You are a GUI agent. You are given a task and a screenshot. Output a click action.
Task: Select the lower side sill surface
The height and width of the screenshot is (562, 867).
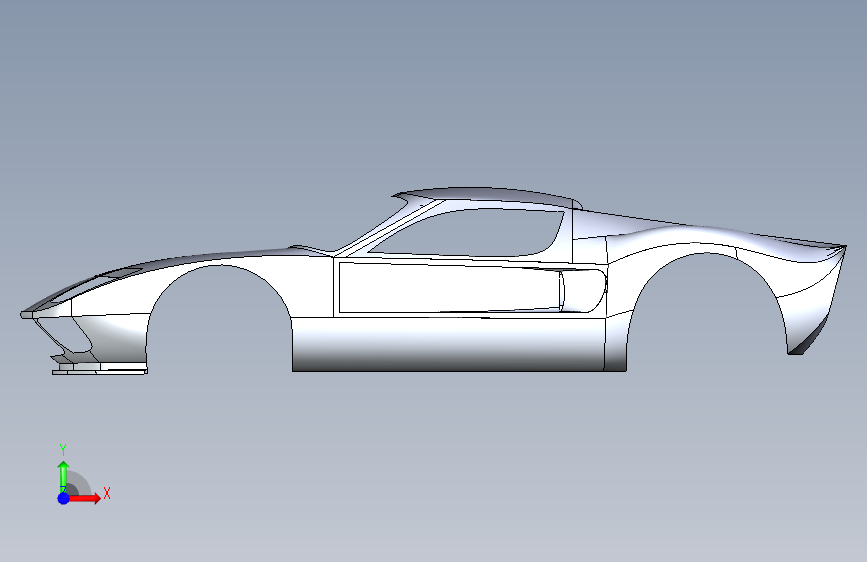coord(448,344)
